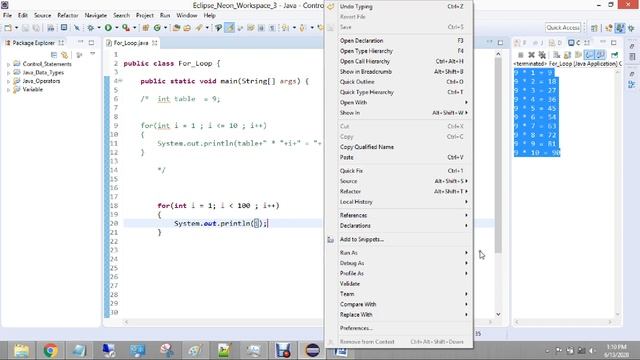Expand the Control_Statements project
This screenshot has width=640, height=360.
8,64
